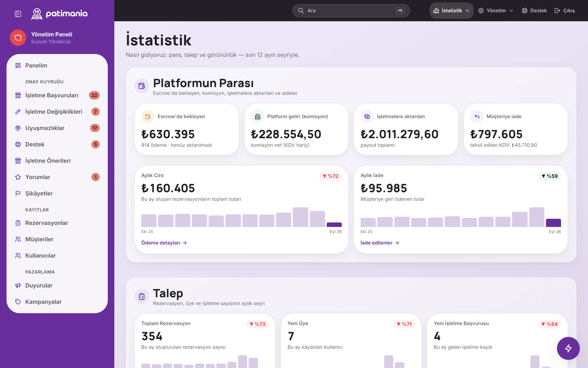Click the wallet icon of Platformun Parası section

point(142,86)
